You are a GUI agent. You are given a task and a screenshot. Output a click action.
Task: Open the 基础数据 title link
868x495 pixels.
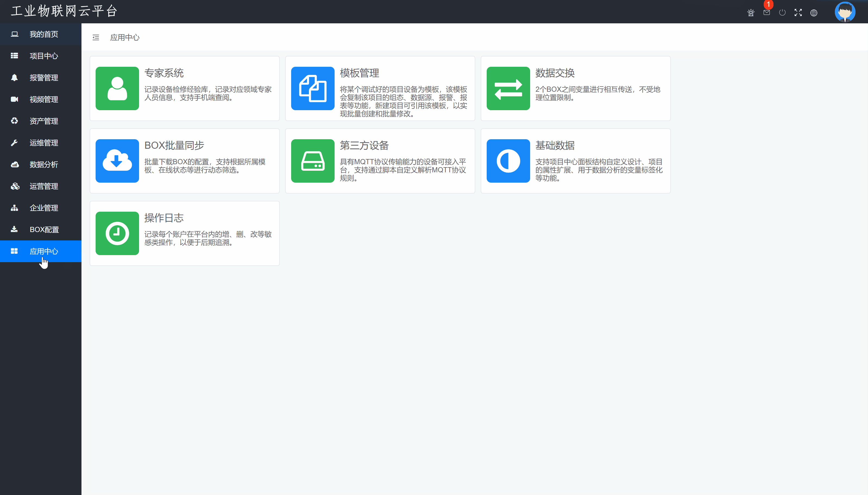[x=555, y=145]
